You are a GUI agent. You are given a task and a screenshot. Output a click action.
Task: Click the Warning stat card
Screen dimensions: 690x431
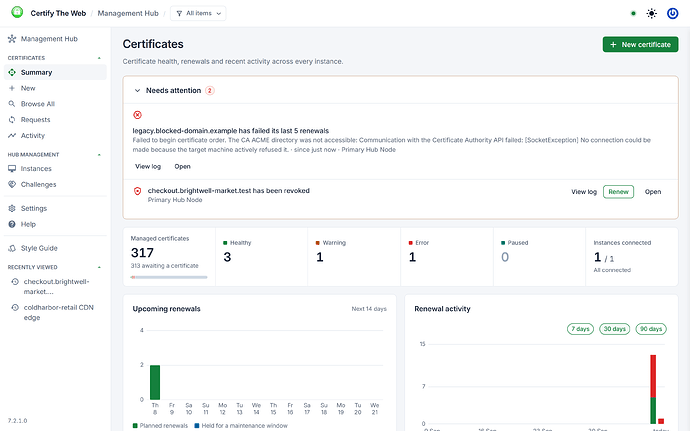[x=354, y=257]
